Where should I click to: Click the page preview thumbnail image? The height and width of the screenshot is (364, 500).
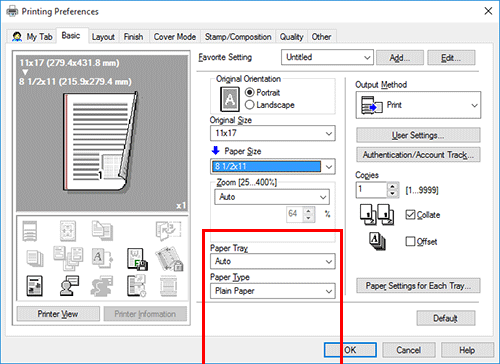click(100, 142)
